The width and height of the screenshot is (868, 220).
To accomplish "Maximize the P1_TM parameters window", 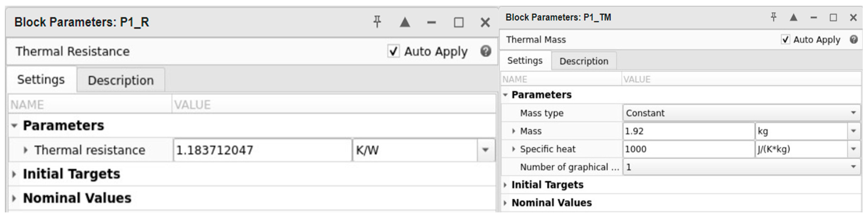I will pos(833,17).
